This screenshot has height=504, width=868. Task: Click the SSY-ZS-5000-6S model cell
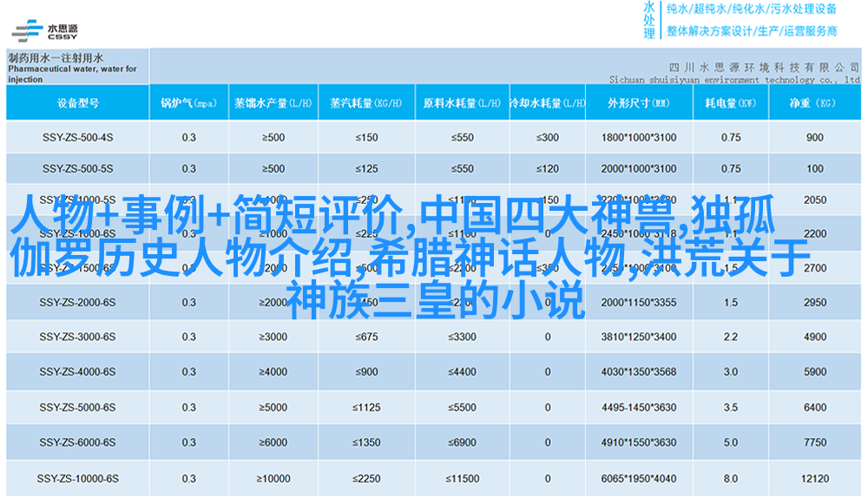tap(77, 407)
